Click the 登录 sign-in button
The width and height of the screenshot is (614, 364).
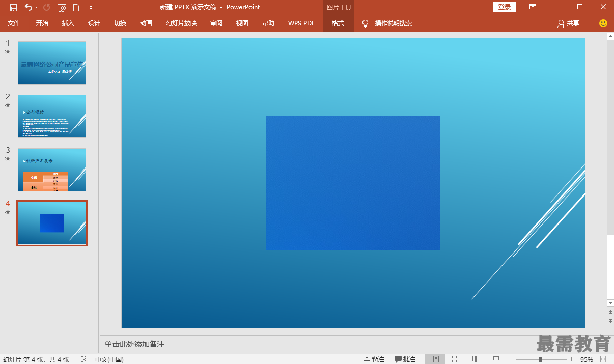tap(505, 7)
